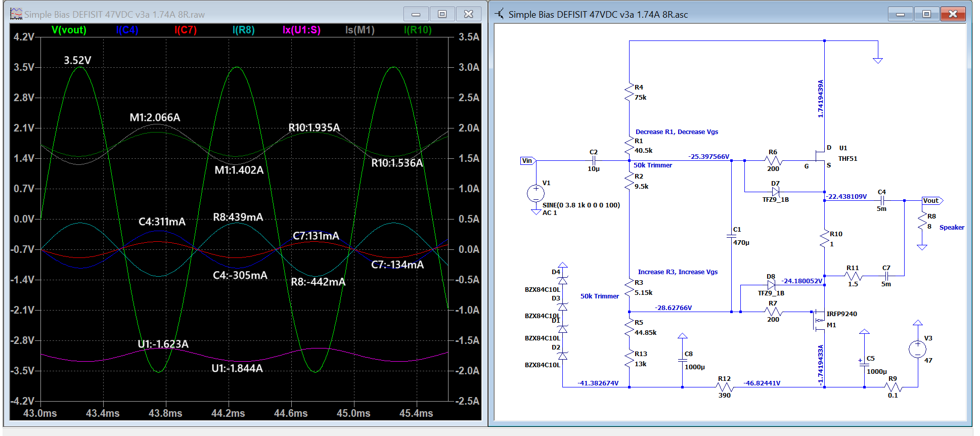Screen dimensions: 980x436
Task: Click resistor R6 200 ohm symbol
Action: coord(773,161)
